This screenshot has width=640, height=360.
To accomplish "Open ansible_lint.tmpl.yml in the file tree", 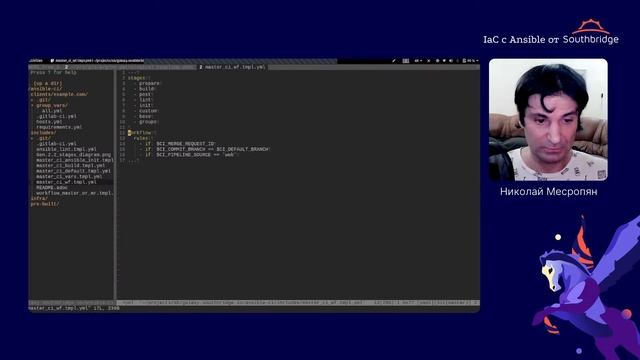I will [66, 149].
